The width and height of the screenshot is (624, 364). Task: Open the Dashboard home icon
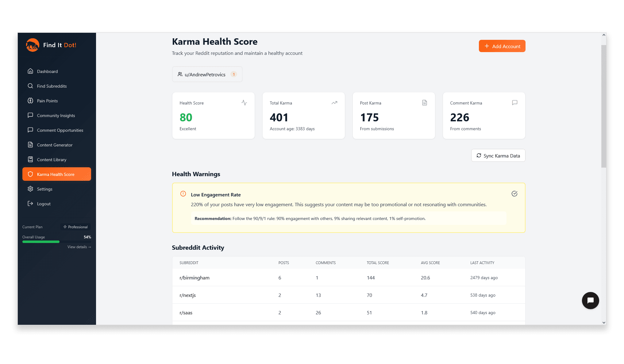pos(31,71)
